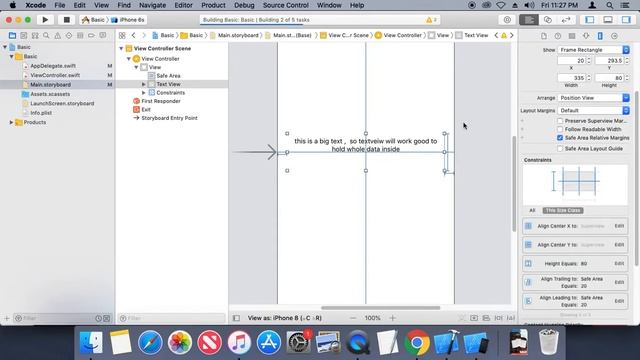Open the Source Control navigator icon

coord(24,36)
